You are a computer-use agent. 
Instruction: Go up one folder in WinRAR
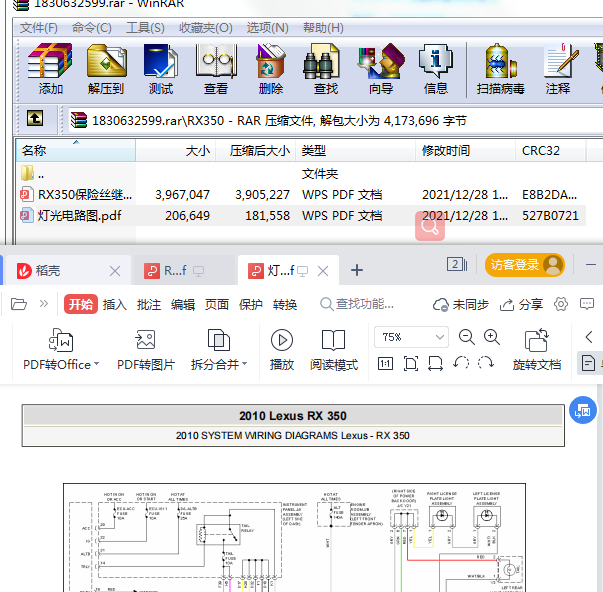pos(35,118)
